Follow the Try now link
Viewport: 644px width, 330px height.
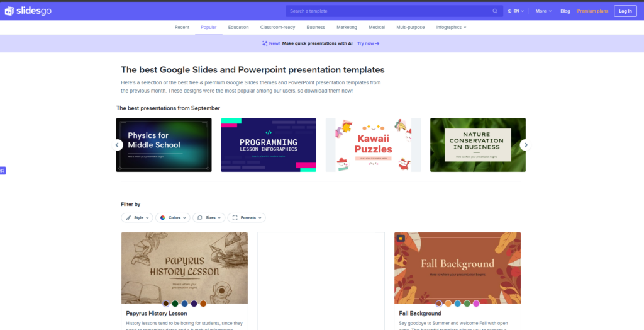click(x=368, y=43)
